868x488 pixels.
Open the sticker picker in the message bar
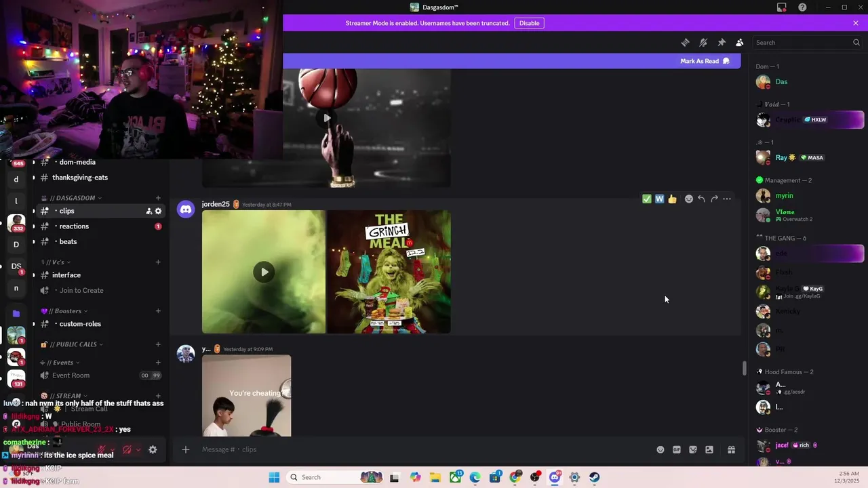tap(693, 449)
